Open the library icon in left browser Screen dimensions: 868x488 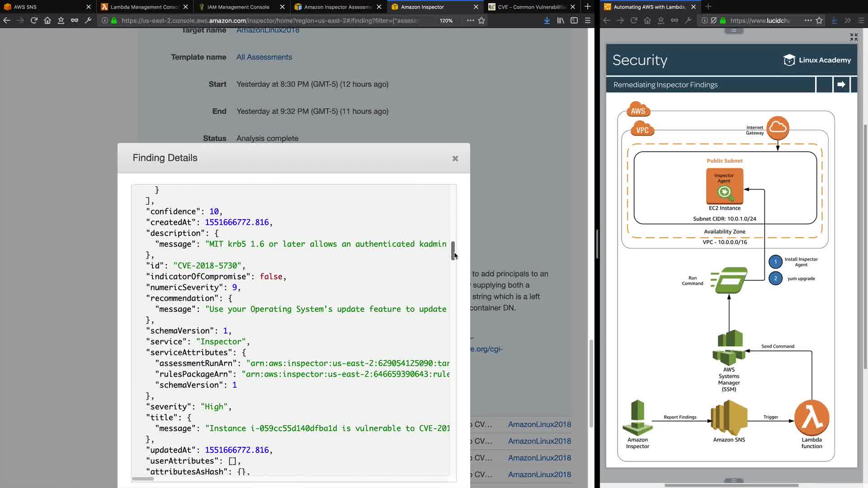tap(560, 20)
